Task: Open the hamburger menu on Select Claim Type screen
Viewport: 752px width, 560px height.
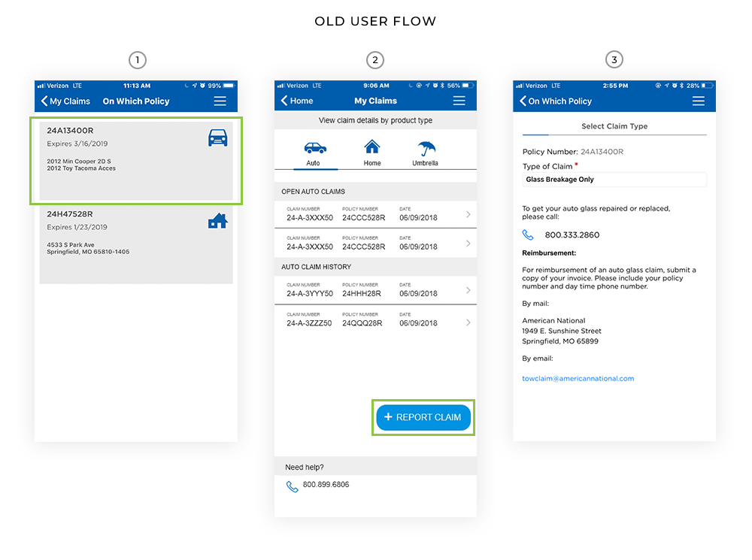Action: click(x=699, y=100)
